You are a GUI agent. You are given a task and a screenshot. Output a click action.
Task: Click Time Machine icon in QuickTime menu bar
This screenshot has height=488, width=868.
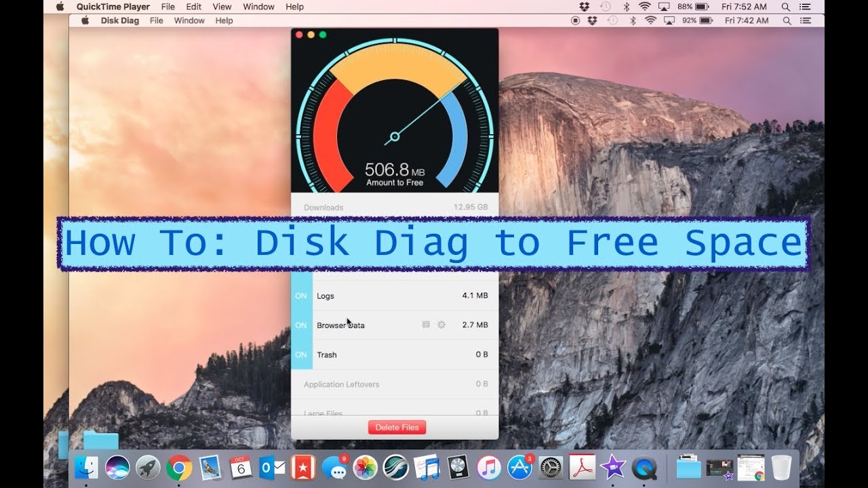pos(606,7)
